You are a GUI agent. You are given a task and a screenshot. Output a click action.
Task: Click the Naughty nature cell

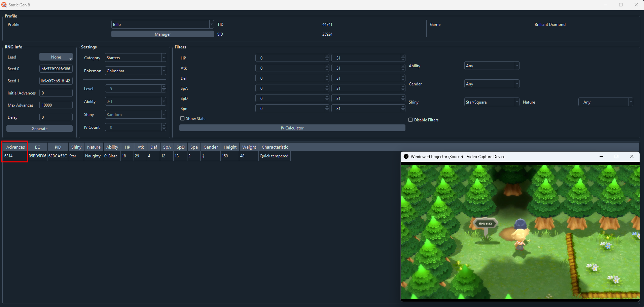click(93, 156)
